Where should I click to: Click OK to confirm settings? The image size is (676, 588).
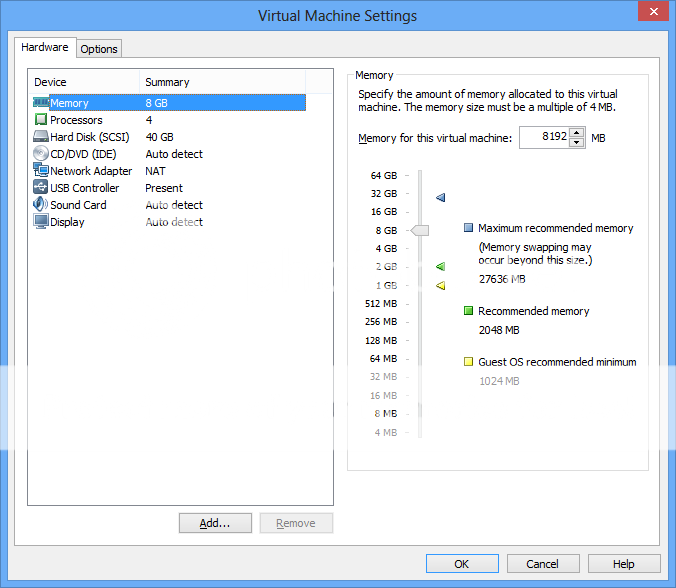[461, 564]
